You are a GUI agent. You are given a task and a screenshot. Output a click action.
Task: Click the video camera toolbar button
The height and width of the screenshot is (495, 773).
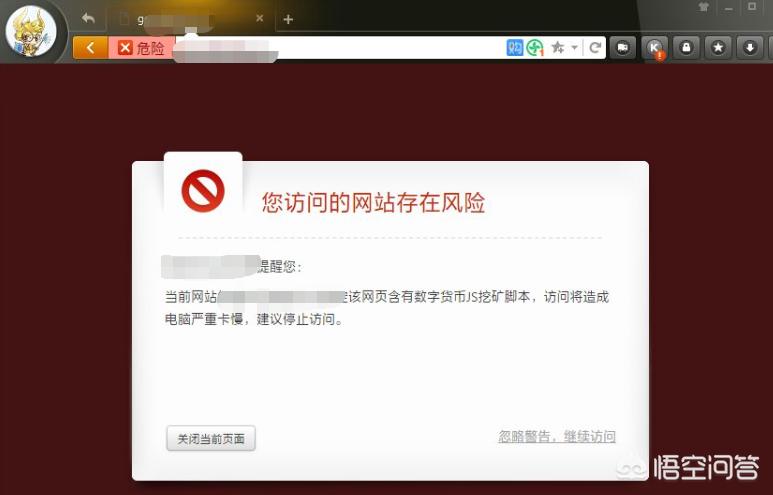pyautogui.click(x=623, y=47)
